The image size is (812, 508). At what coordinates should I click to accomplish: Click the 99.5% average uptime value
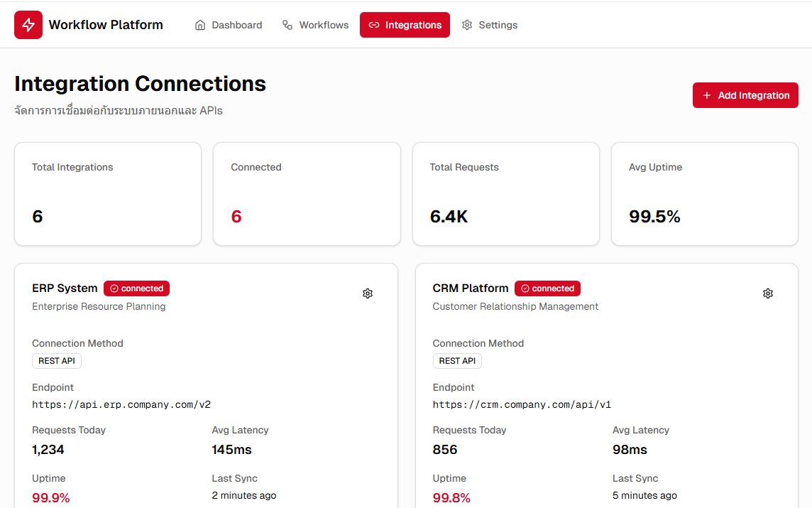point(654,216)
